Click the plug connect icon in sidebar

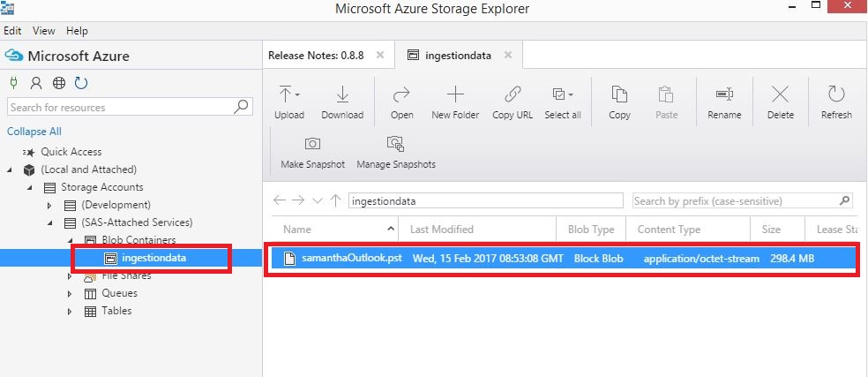[x=14, y=83]
